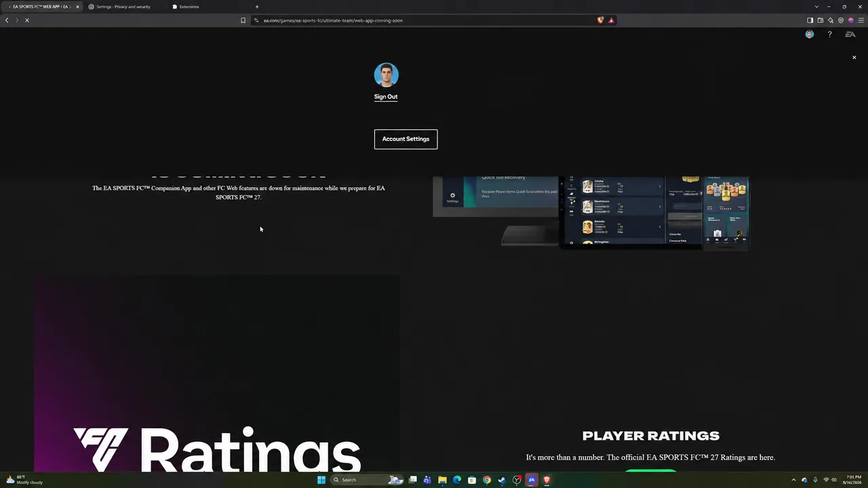Click the official Ratings are here text
868x488 pixels.
point(650,457)
